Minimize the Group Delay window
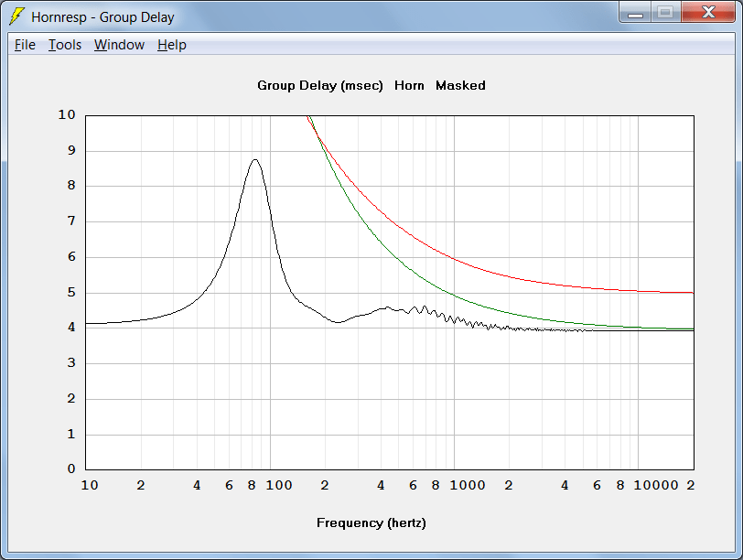Viewport: 743px width, 560px height. [635, 13]
